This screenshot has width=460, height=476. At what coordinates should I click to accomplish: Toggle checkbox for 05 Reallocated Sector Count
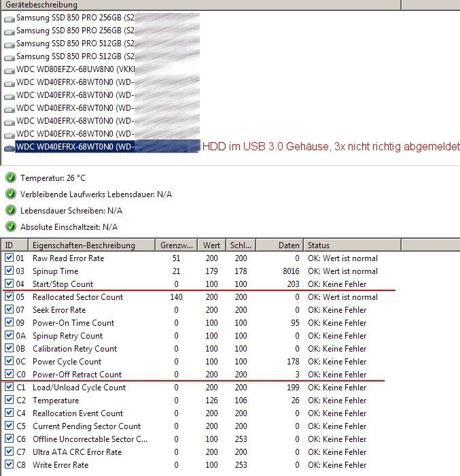click(9, 296)
